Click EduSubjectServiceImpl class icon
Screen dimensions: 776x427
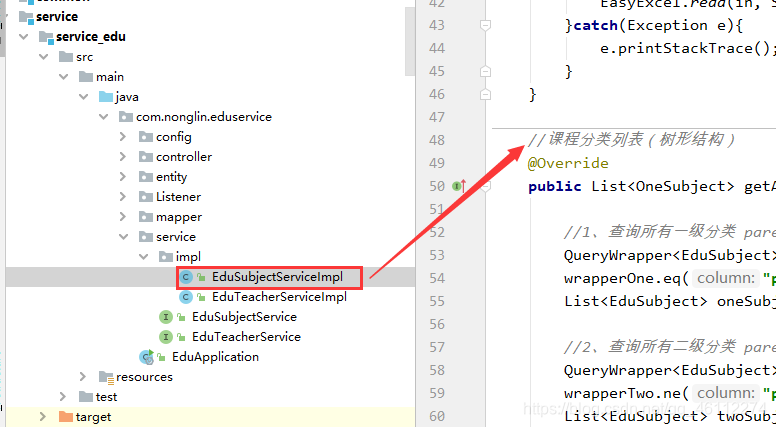pyautogui.click(x=186, y=277)
